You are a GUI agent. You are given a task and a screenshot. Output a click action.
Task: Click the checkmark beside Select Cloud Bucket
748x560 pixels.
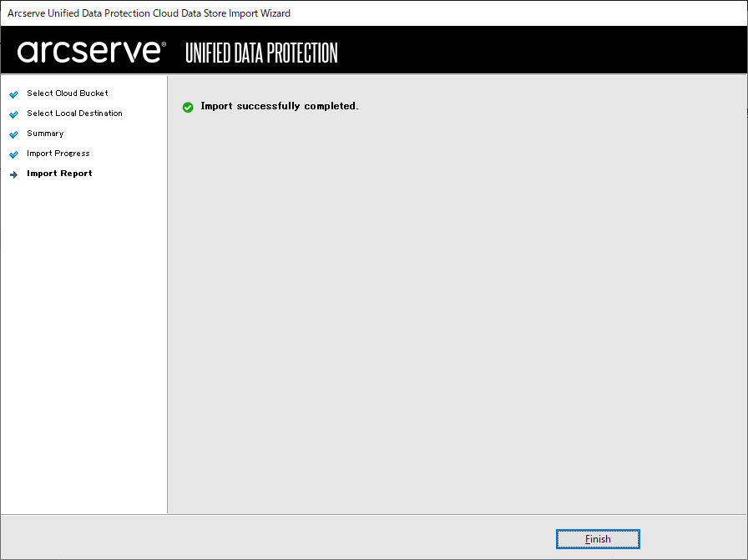pos(14,94)
